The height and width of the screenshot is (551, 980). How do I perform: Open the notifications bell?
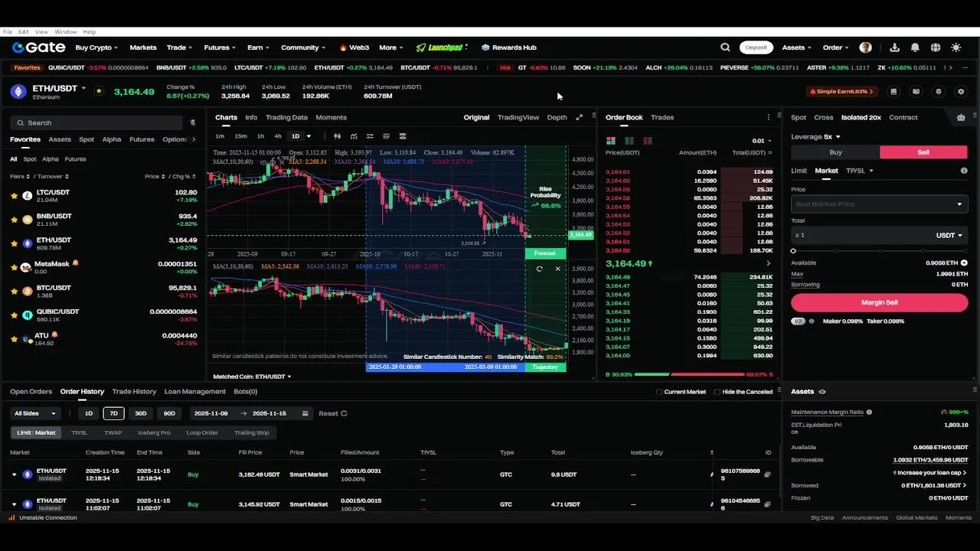[x=915, y=47]
